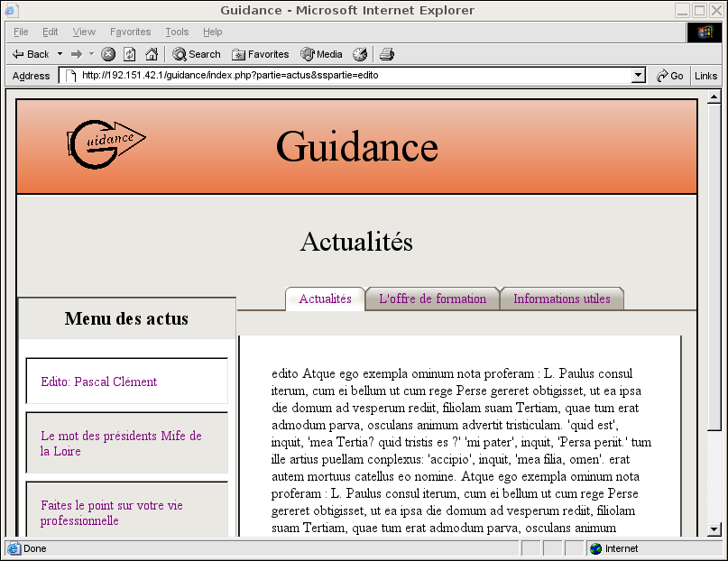This screenshot has height=561, width=728.
Task: Click the page icon in address bar
Action: [70, 76]
